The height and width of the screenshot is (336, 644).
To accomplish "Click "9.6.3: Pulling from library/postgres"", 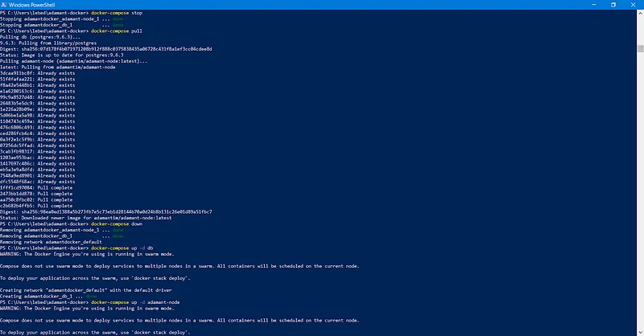I will (48, 43).
